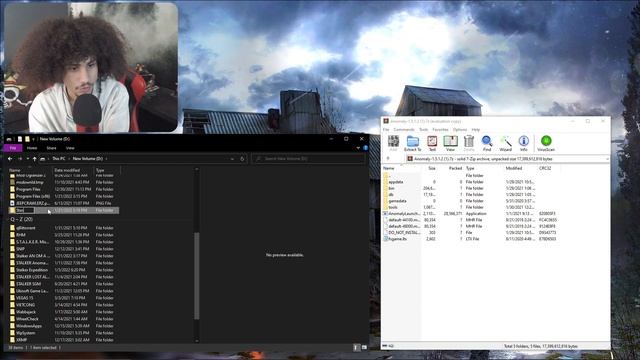Screen dimensions: 640x360
Task: Click the Forward arrow in File Explorer
Action: [20, 159]
